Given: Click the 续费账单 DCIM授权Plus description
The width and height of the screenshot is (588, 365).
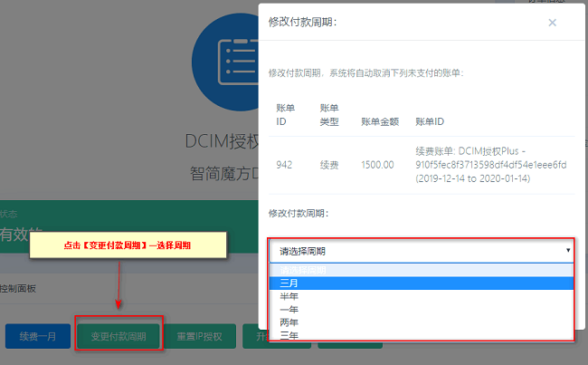Looking at the screenshot, I should coord(491,165).
